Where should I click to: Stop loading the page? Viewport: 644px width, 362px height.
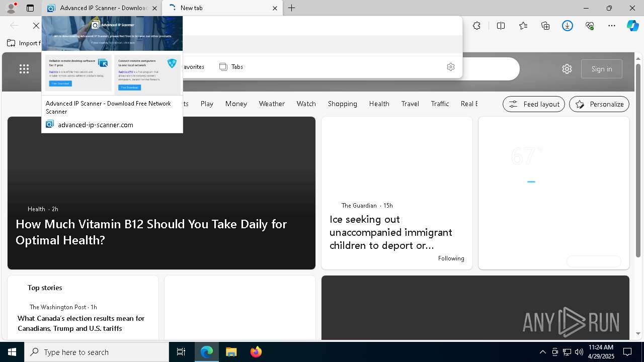pyautogui.click(x=36, y=26)
